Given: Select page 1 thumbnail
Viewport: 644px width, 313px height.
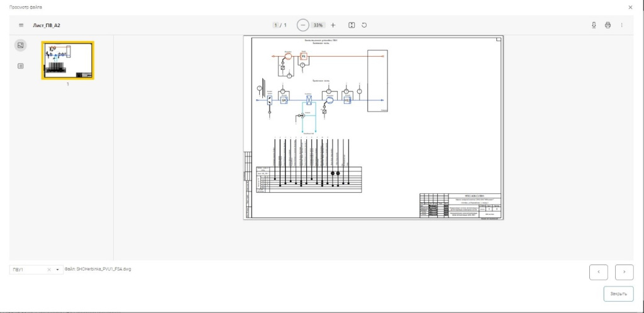Looking at the screenshot, I should tap(68, 60).
